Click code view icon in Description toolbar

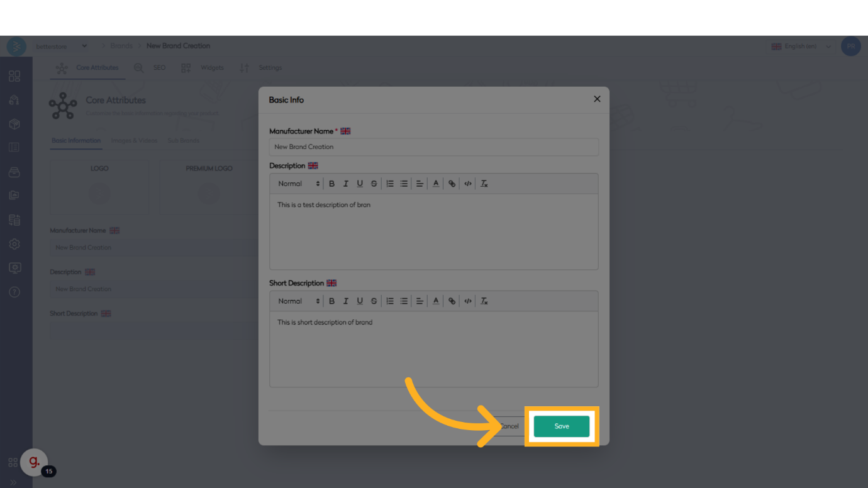468,184
